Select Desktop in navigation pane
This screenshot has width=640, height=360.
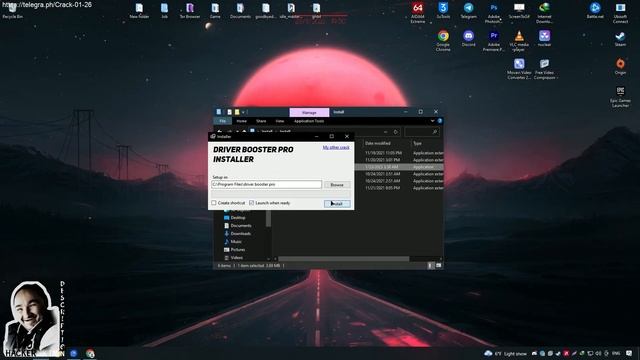coord(238,218)
